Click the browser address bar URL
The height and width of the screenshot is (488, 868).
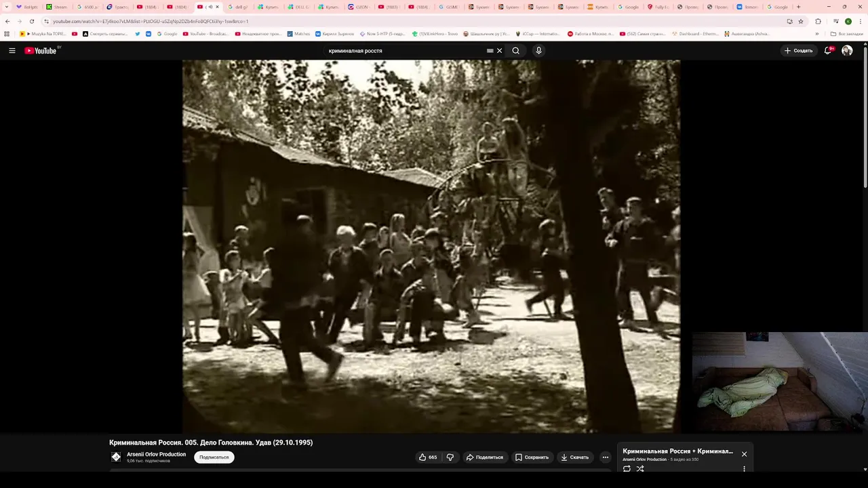coord(151,21)
